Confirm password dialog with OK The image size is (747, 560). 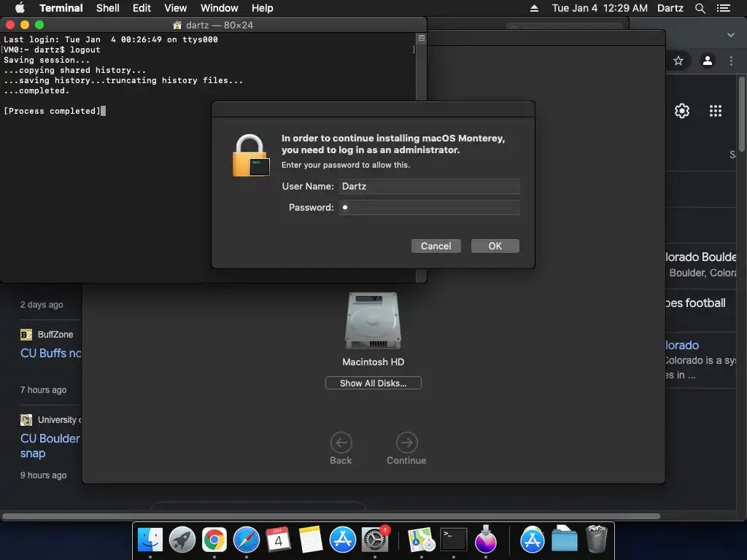coord(495,246)
